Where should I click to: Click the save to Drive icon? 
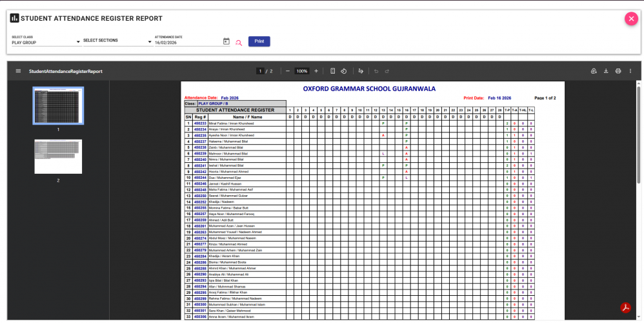pyautogui.click(x=594, y=71)
